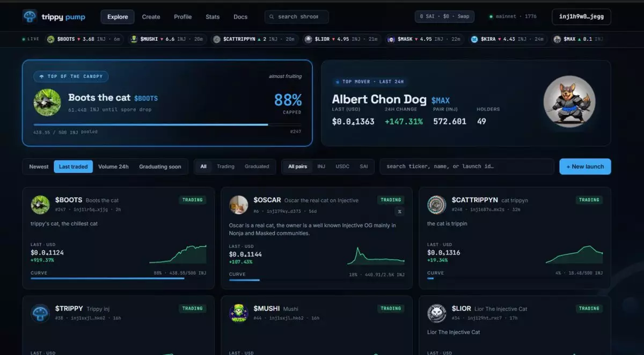Sort by Volume 24h
This screenshot has width=644, height=355.
[x=113, y=166]
